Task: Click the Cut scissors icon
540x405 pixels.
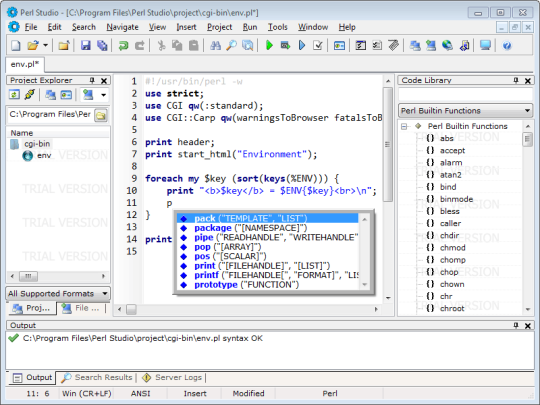Action: click(x=161, y=45)
